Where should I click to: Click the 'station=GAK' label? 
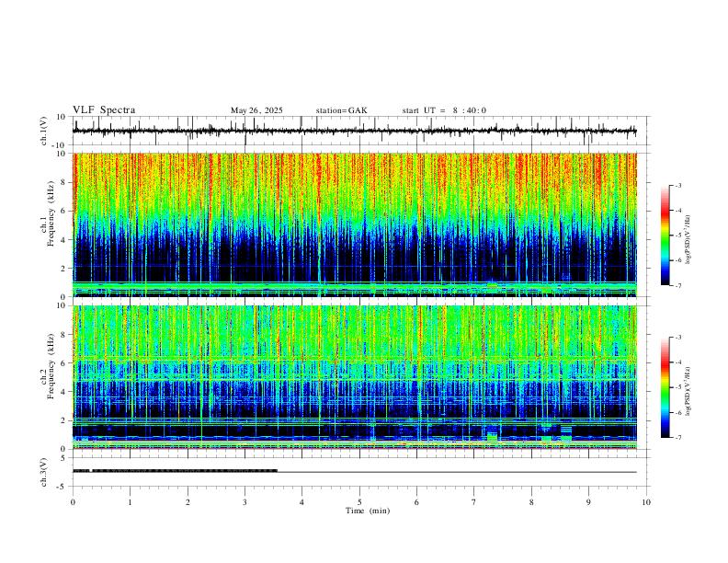[x=341, y=110]
